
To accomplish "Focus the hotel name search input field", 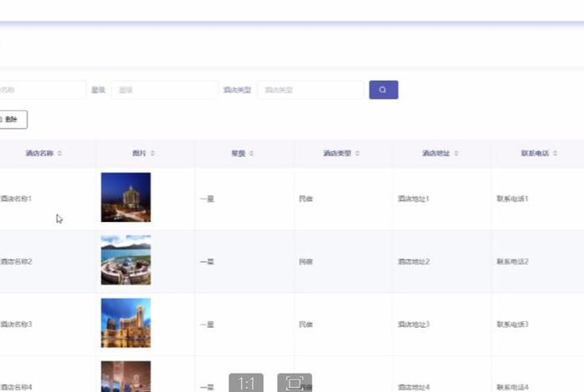I will tap(43, 90).
